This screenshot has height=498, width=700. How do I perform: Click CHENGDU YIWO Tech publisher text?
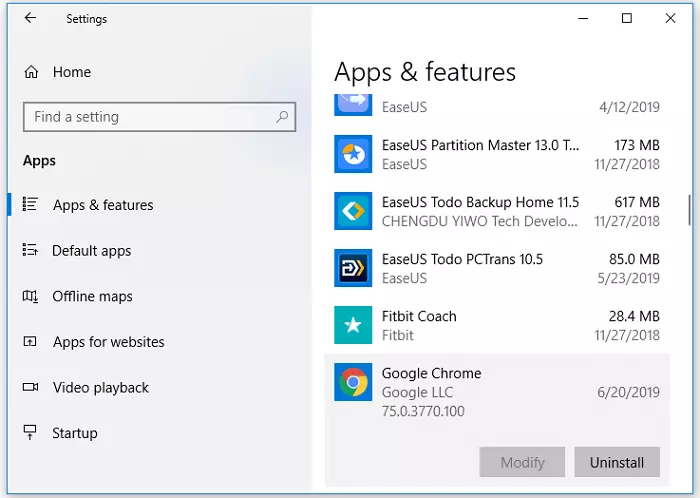coord(479,221)
